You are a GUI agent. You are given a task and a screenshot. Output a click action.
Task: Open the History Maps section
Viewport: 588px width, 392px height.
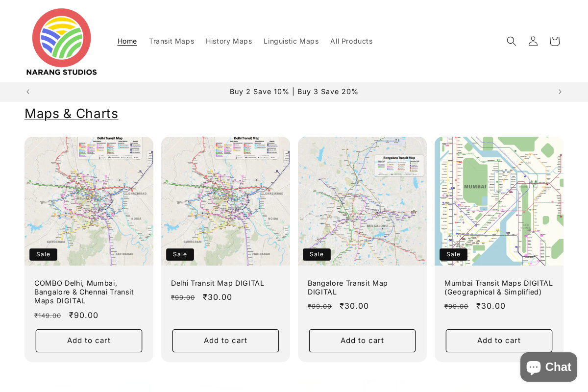point(229,41)
